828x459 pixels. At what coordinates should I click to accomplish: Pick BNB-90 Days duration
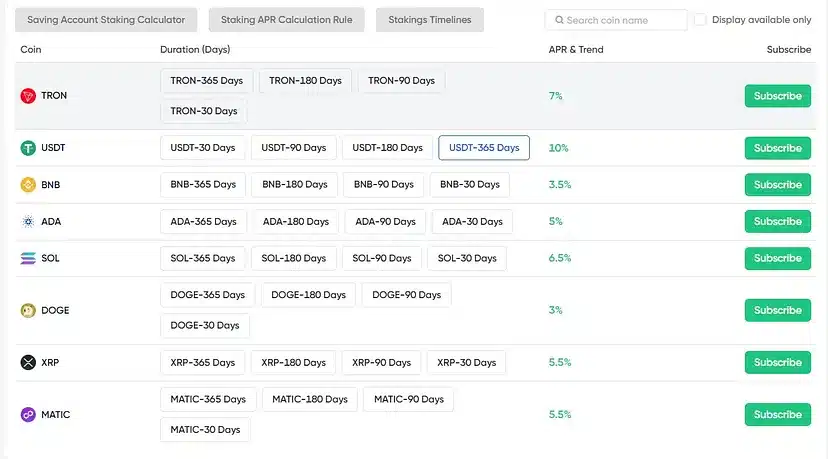point(384,185)
